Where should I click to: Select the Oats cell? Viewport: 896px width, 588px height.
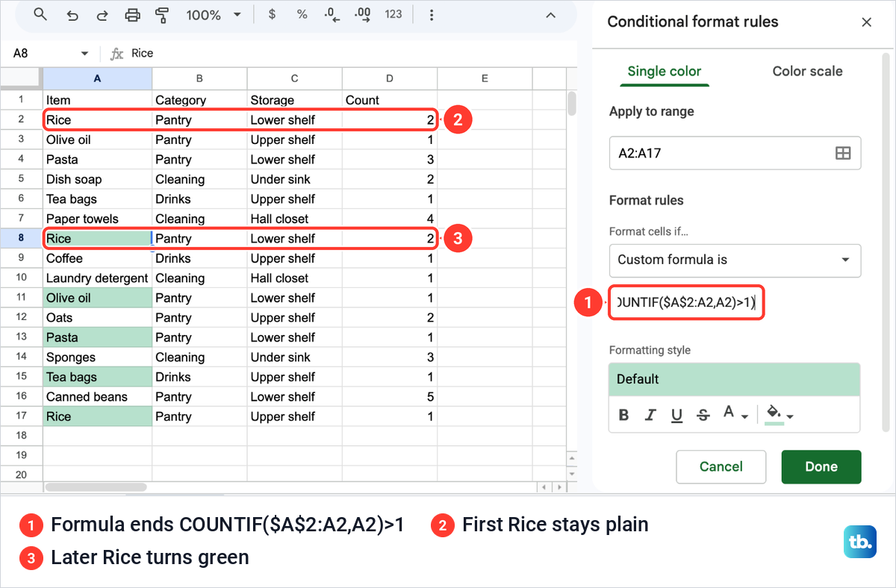point(97,318)
